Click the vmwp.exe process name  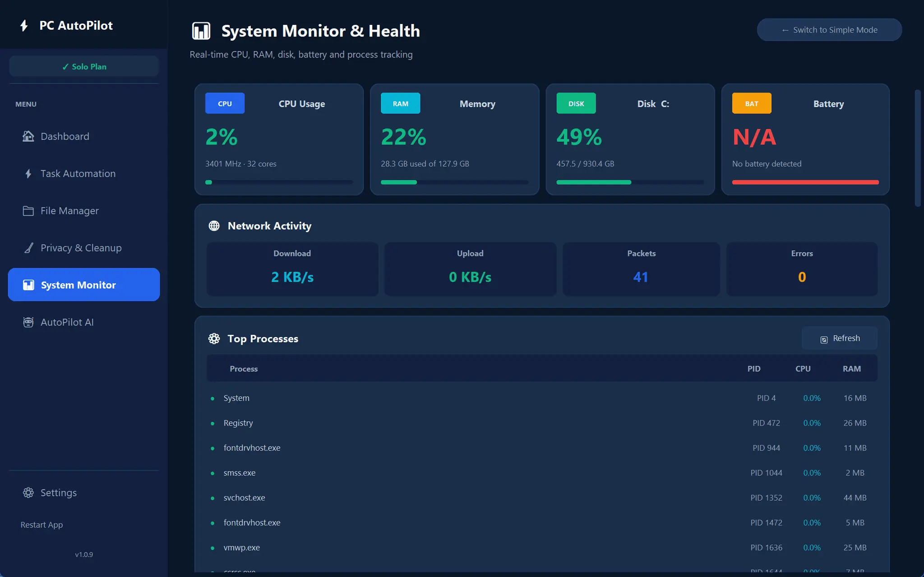point(241,548)
